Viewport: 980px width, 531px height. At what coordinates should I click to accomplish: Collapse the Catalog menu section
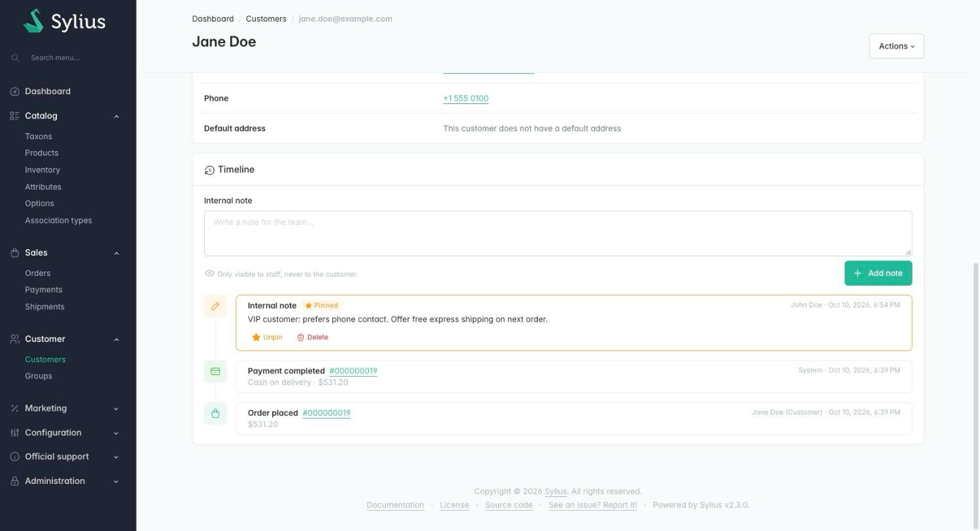(x=116, y=116)
